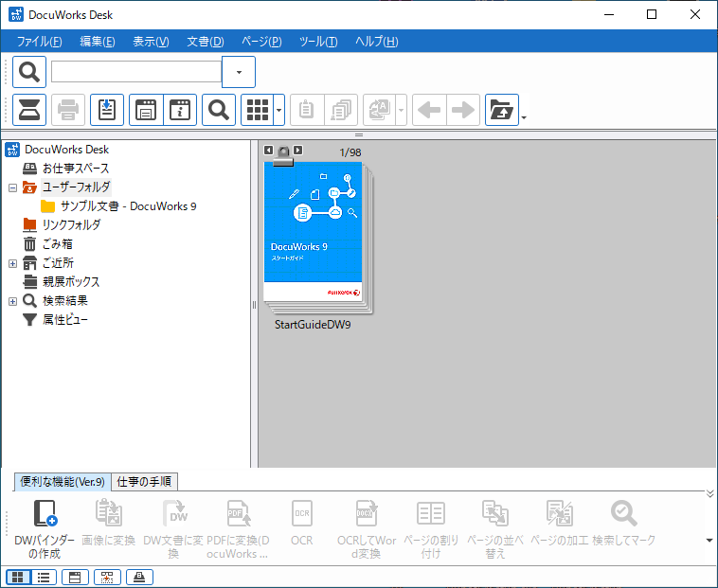
Task: Select DocuWorks Desk root tree node
Action: [67, 150]
